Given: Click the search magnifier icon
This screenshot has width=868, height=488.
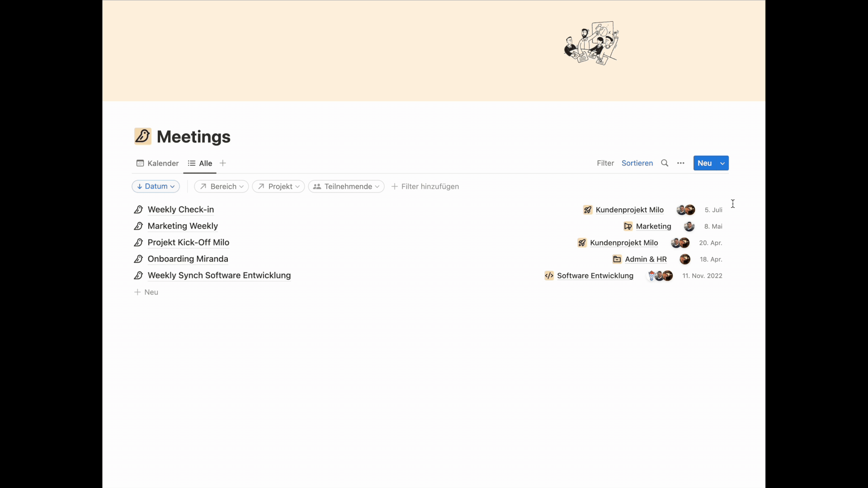Looking at the screenshot, I should pyautogui.click(x=664, y=163).
